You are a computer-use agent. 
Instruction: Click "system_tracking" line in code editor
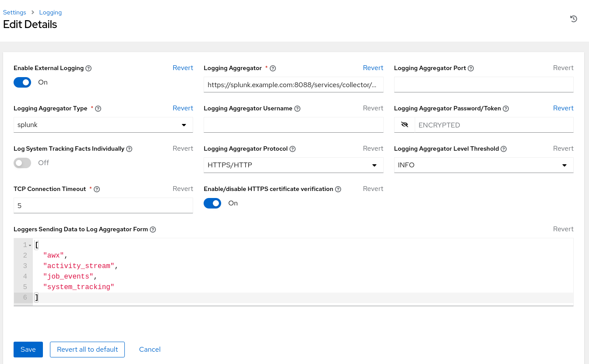79,287
